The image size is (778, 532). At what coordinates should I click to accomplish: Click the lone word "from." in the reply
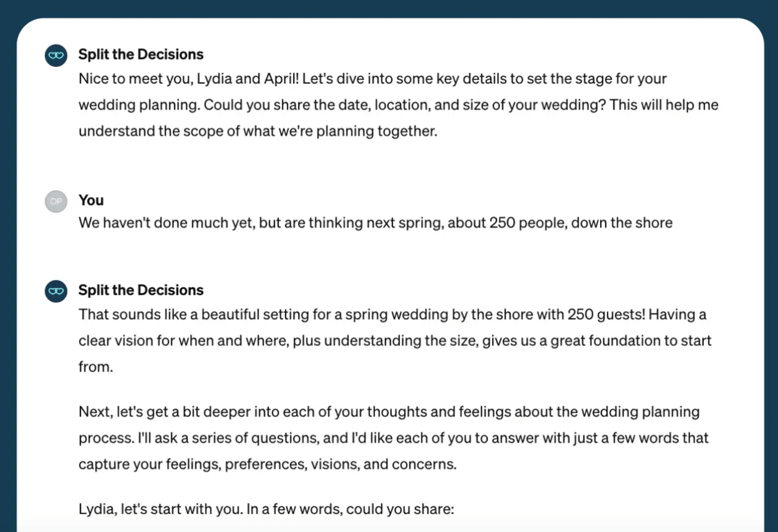[96, 367]
